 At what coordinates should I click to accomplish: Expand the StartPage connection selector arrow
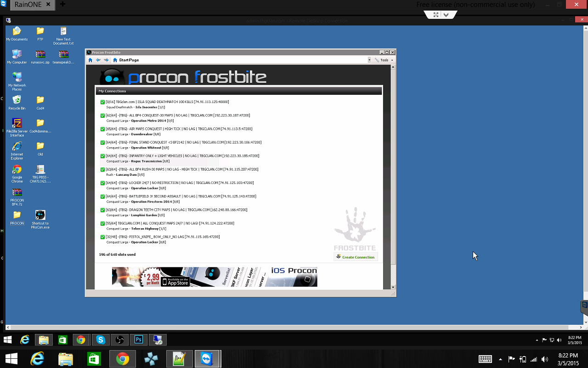(x=369, y=60)
